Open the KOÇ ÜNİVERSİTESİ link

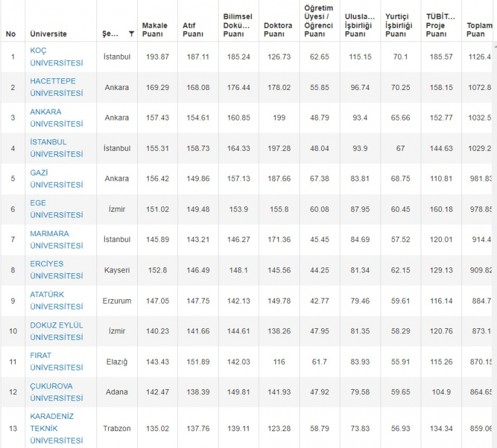point(56,57)
